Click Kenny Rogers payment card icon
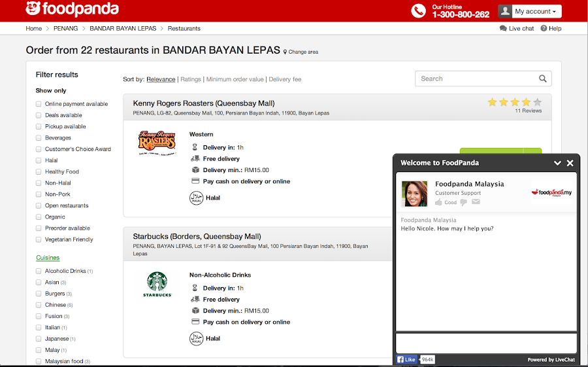Image resolution: width=588 pixels, height=367 pixels. tap(195, 181)
